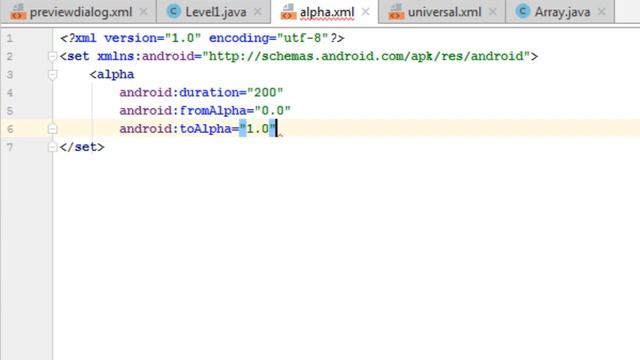Viewport: 640px width, 360px height.
Task: Click line number 1 in the gutter
Action: (10, 38)
